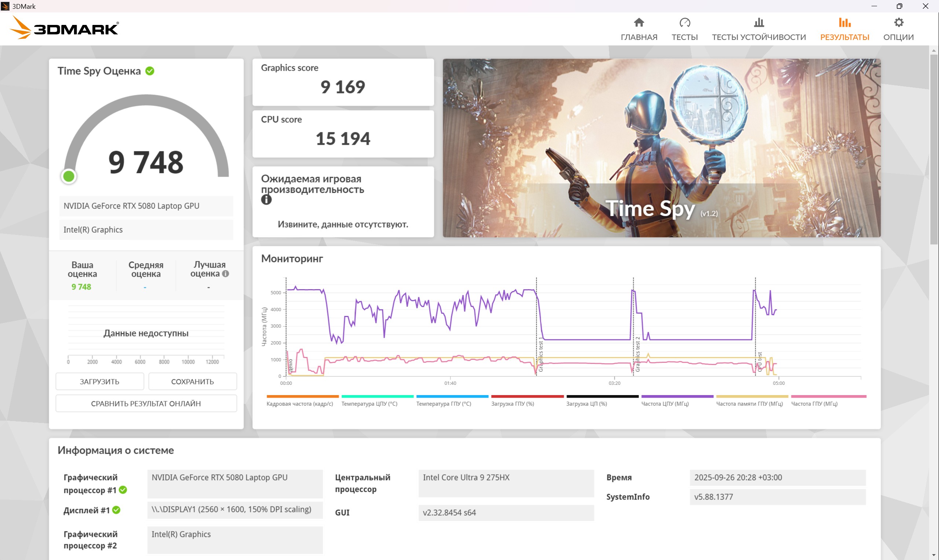This screenshot has height=560, width=939.
Task: Click info icon under Ожидаемая игровая производительность
Action: 266,200
